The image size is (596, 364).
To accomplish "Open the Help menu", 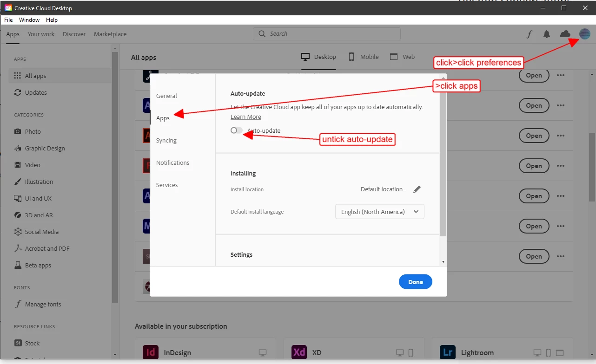I will (x=52, y=20).
